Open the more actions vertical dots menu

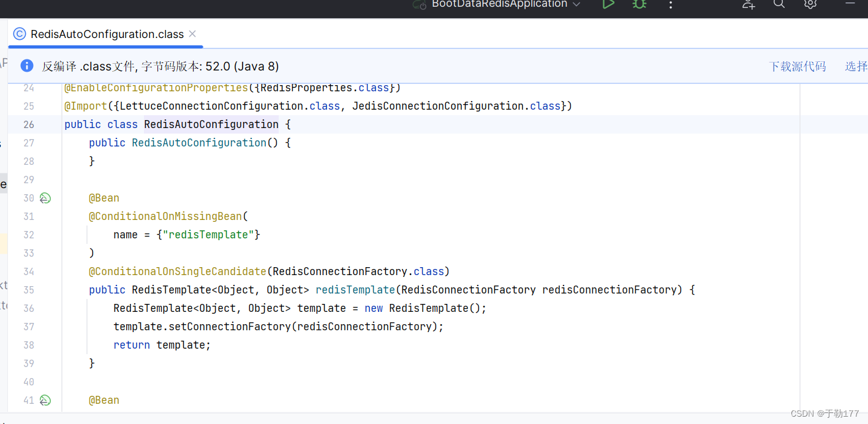pyautogui.click(x=671, y=4)
